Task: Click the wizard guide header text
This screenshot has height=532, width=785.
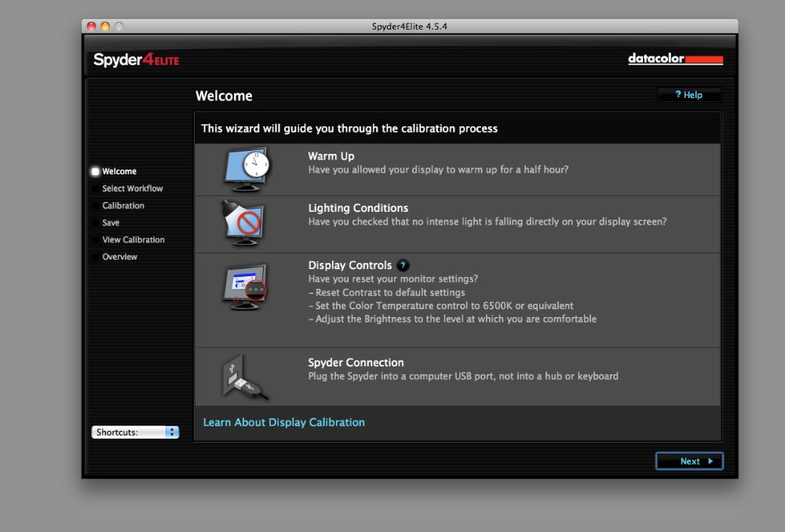Action: [349, 129]
